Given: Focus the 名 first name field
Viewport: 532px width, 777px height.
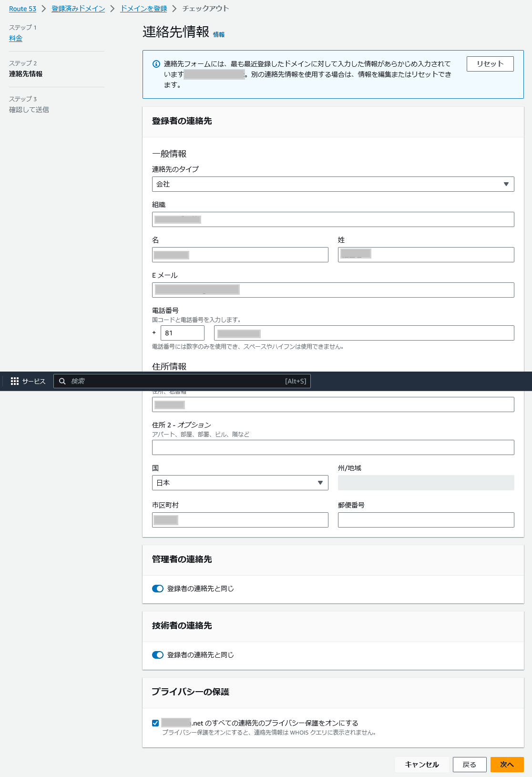Looking at the screenshot, I should (x=240, y=255).
